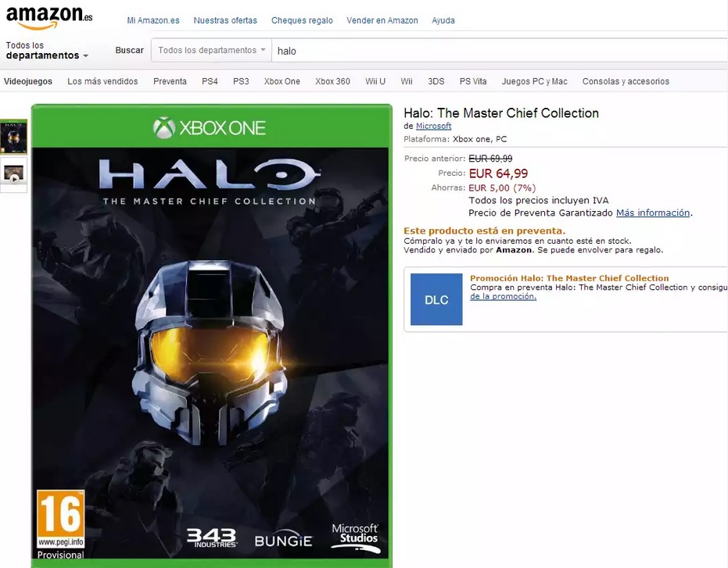Open the Preventa category
Viewport: 728px width, 568px height.
tap(170, 81)
